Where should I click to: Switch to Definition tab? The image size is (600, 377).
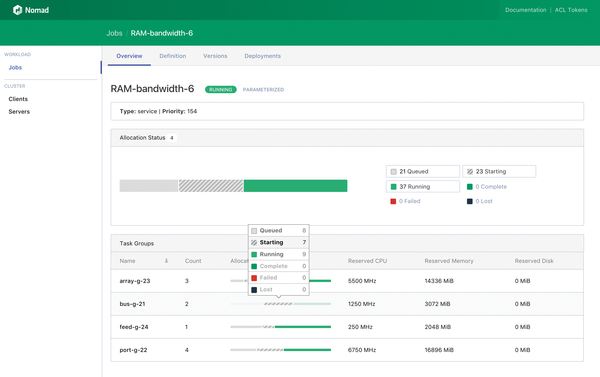pos(173,56)
